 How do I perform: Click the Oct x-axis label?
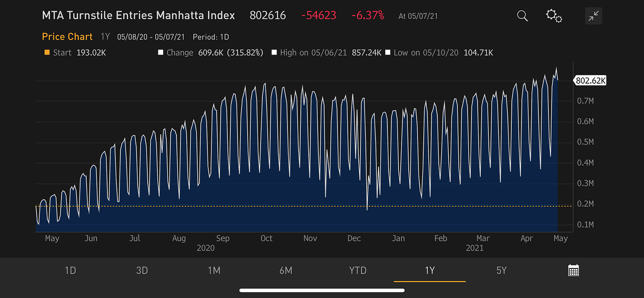click(x=266, y=238)
